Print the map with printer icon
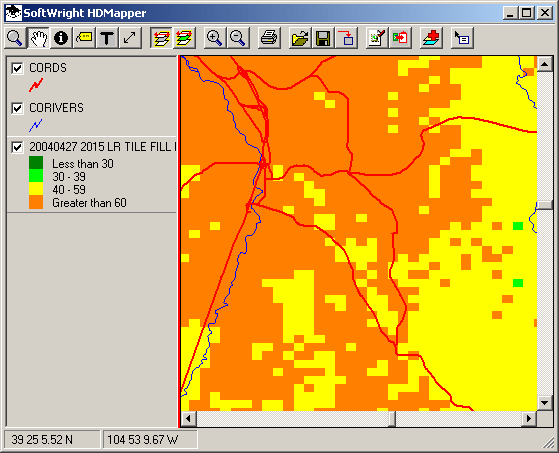The height and width of the screenshot is (453, 559). click(x=269, y=38)
